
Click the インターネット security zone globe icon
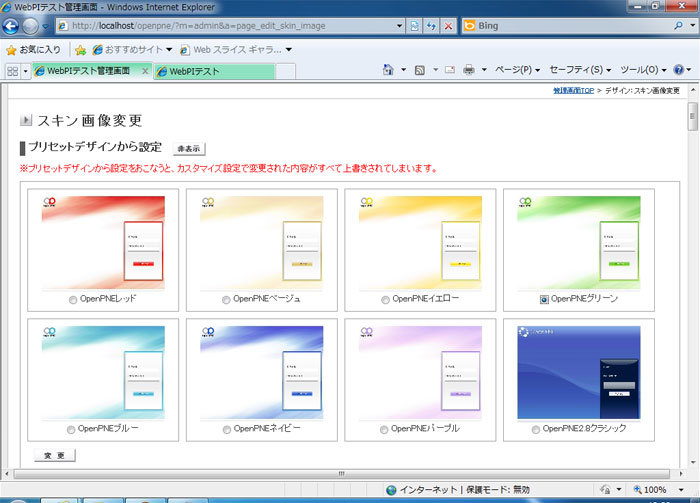pos(391,490)
